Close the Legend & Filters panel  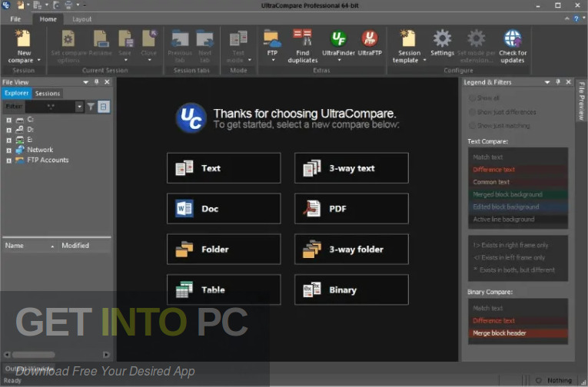tap(569, 81)
